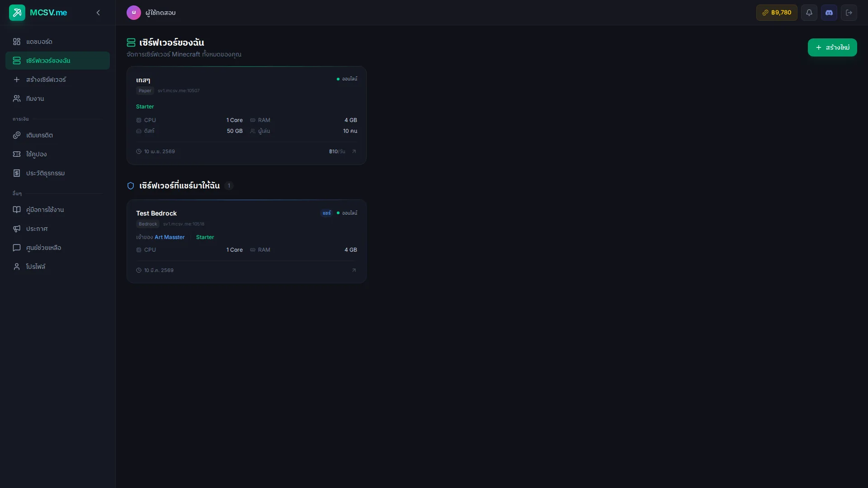Go to ทีมงาน team page
Screen dimensions: 868x488
[x=35, y=99]
